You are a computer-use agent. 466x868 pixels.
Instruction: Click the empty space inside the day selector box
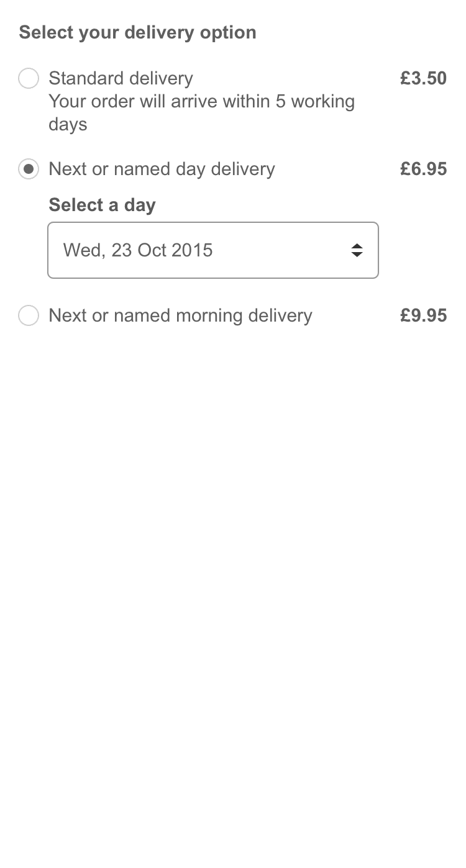pos(280,250)
